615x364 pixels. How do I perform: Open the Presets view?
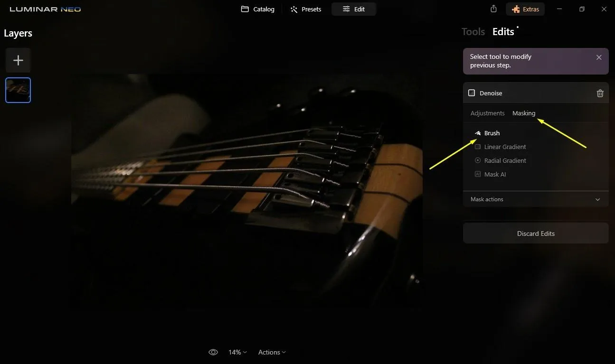306,9
